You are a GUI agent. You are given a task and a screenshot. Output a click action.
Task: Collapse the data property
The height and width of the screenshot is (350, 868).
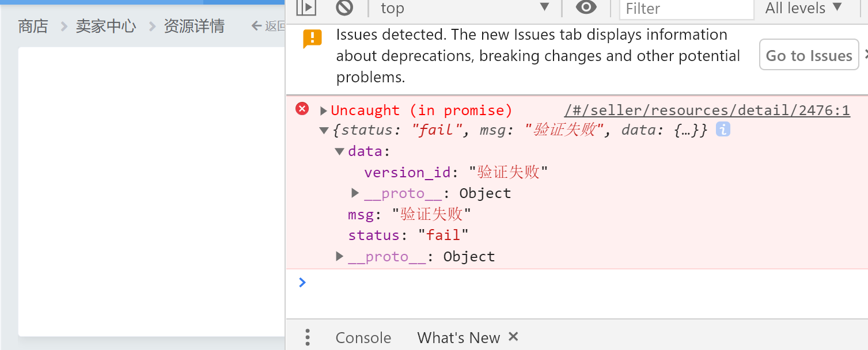[340, 152]
